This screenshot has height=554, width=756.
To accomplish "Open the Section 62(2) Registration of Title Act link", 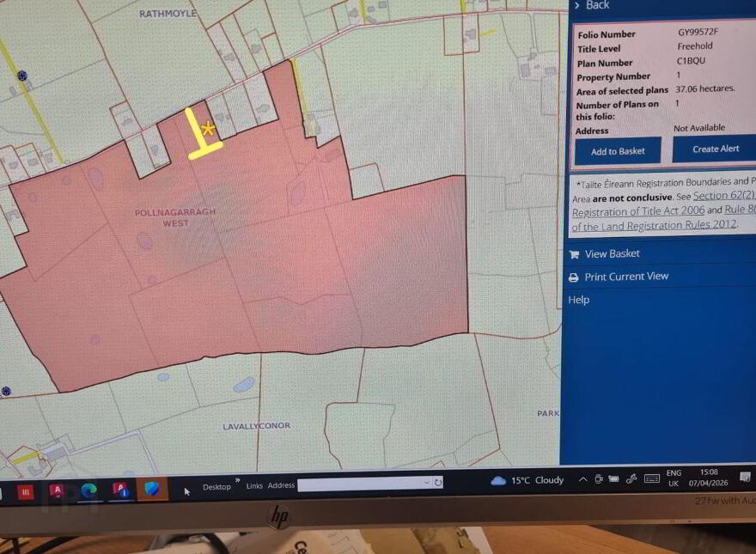I will click(x=663, y=203).
